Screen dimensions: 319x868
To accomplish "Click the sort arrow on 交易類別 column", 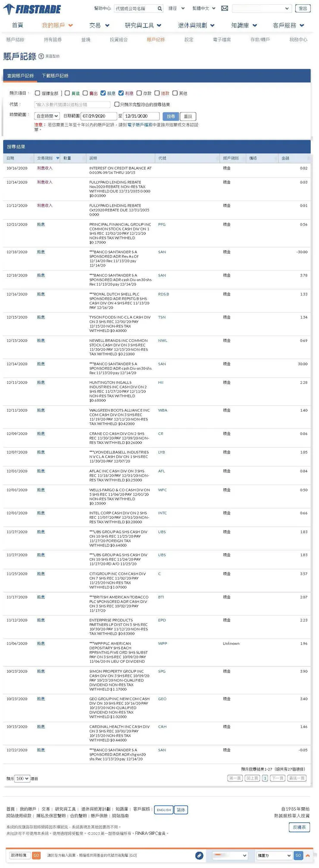I will pyautogui.click(x=58, y=158).
